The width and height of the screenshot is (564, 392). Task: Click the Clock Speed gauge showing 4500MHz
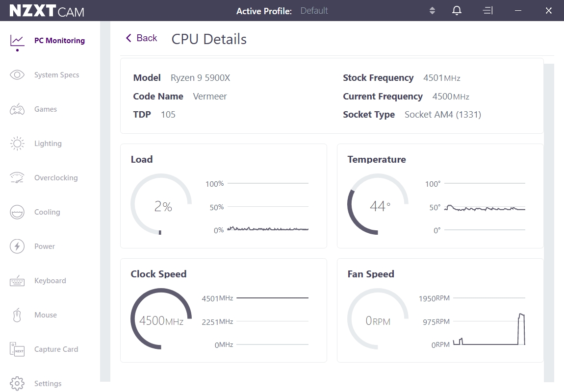161,318
